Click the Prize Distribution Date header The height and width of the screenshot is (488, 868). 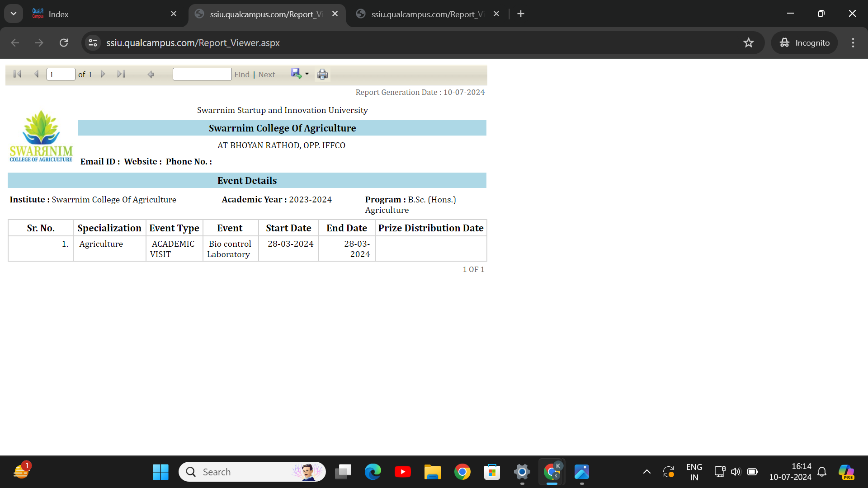(x=431, y=228)
